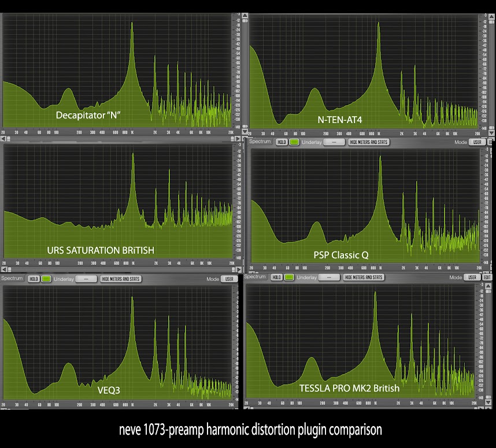Click HIDE METERS AND STATS in VEQ3 toolbar
The height and width of the screenshot is (448, 496).
(120, 279)
